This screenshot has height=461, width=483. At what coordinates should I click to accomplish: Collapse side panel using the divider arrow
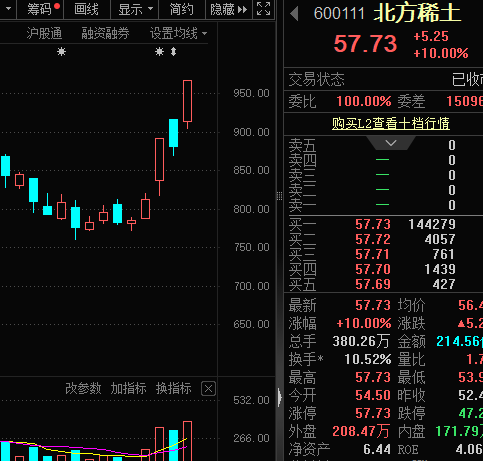point(279,397)
